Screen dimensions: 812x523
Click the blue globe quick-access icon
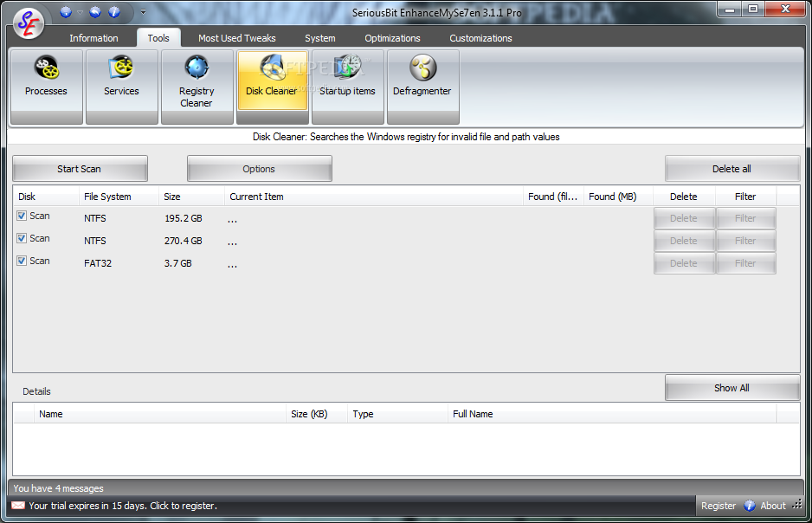(x=66, y=12)
